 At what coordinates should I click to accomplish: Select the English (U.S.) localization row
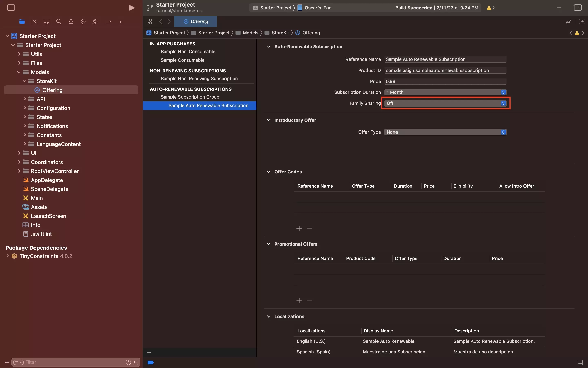click(x=419, y=341)
